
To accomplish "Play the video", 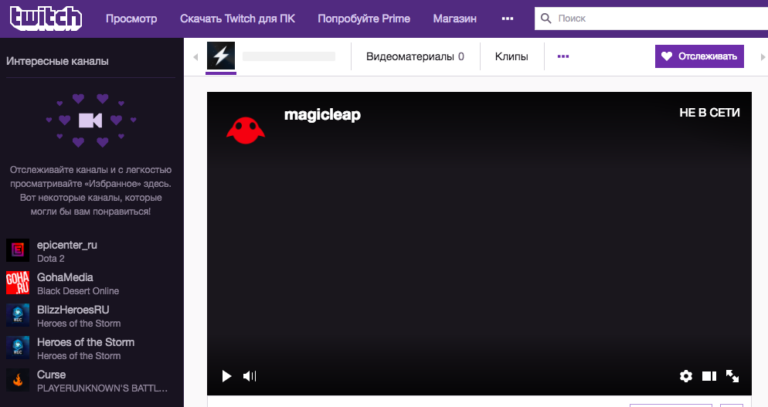I will tap(226, 376).
